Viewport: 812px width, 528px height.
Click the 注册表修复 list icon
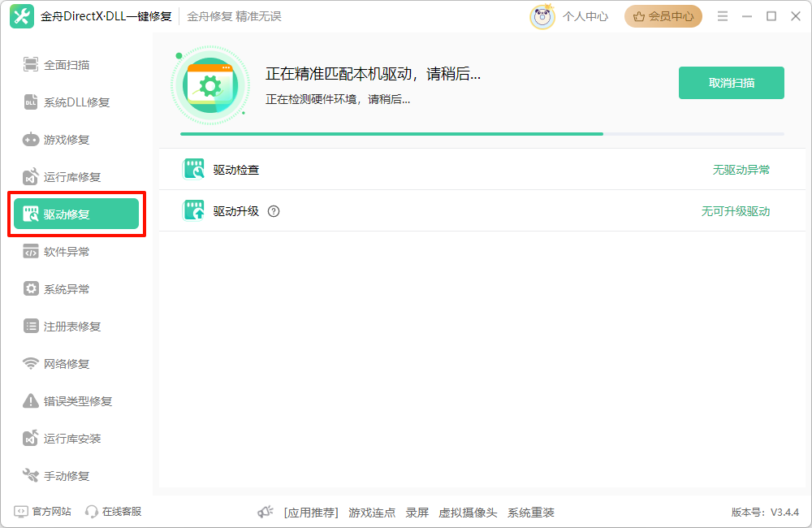click(x=31, y=326)
